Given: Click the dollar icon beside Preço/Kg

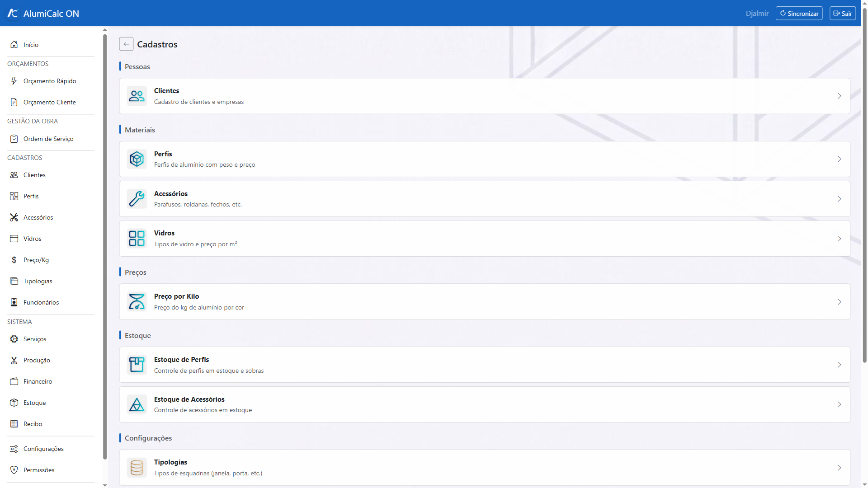Looking at the screenshot, I should click(x=14, y=260).
